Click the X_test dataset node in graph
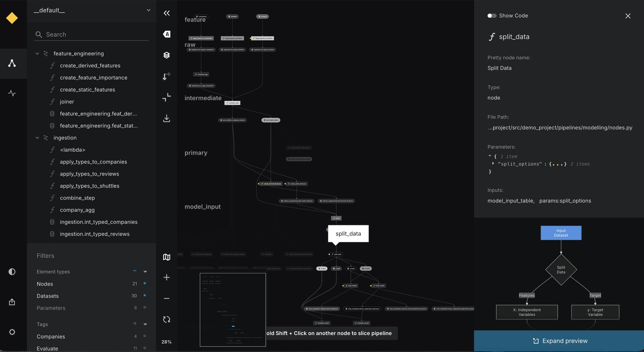This screenshot has height=352, width=644. click(322, 268)
